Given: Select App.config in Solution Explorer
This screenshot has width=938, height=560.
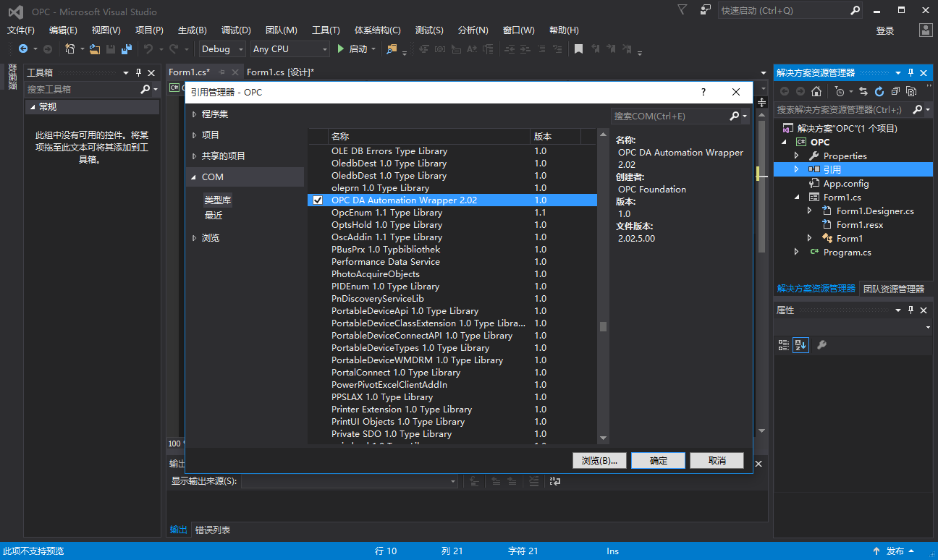Looking at the screenshot, I should pyautogui.click(x=846, y=184).
